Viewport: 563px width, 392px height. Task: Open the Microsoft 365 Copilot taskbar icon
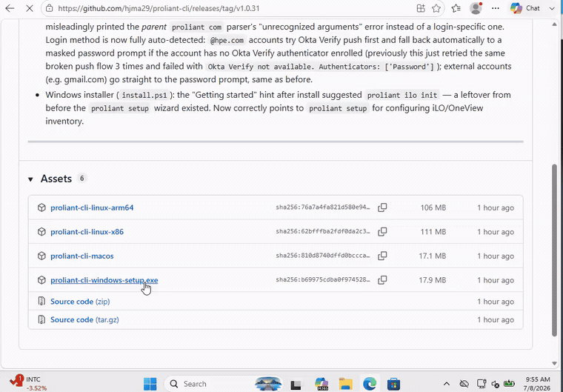point(322,384)
